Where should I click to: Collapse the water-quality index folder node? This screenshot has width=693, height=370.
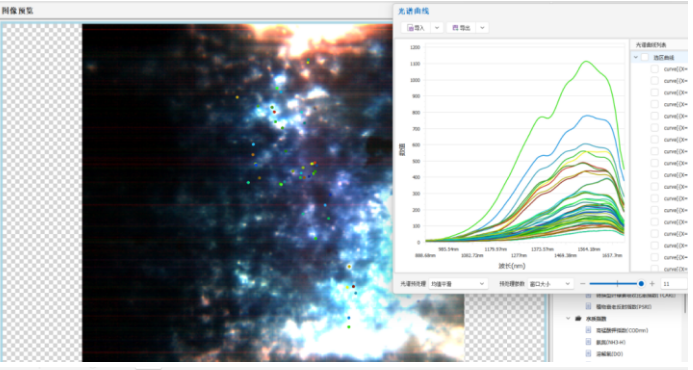coord(568,318)
